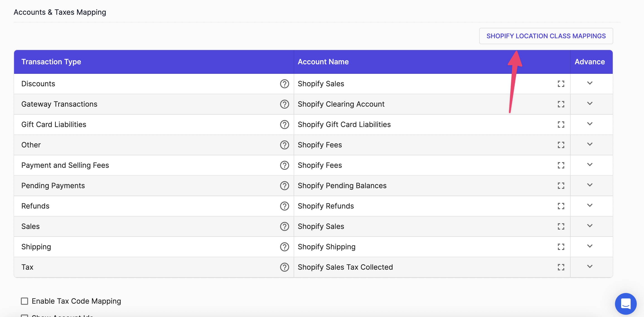
Task: Expand advanced options for Refunds
Action: pyautogui.click(x=589, y=205)
